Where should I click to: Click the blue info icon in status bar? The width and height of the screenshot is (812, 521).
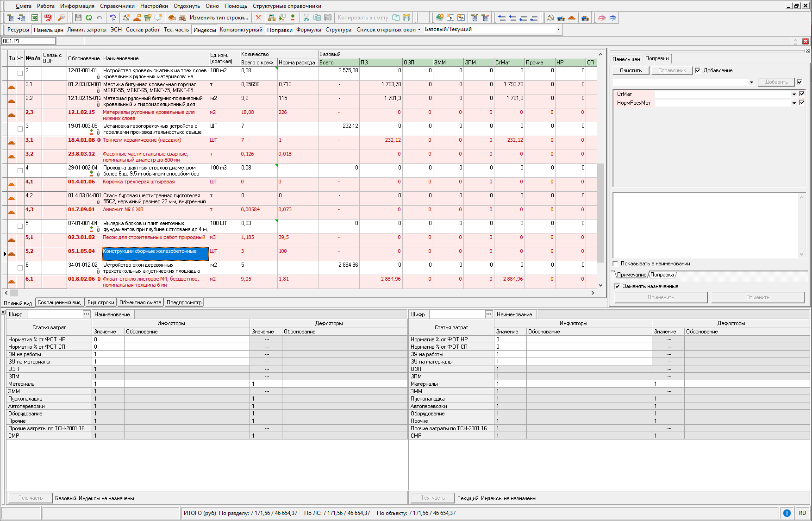pos(787,513)
